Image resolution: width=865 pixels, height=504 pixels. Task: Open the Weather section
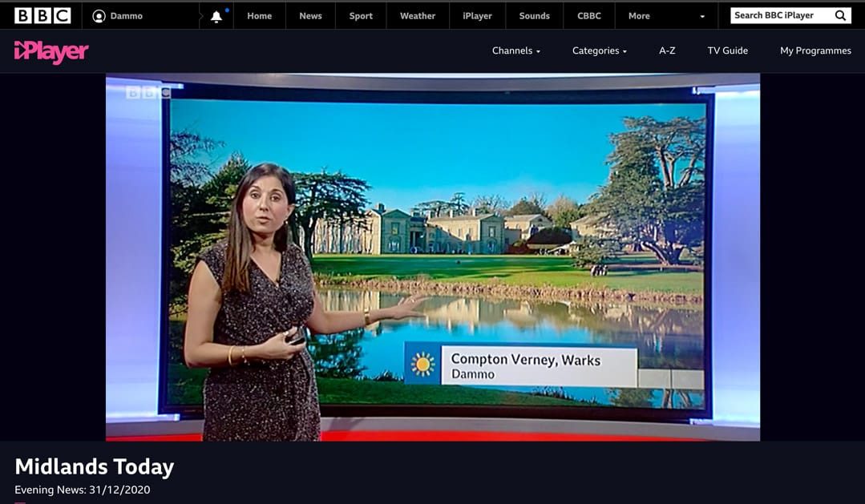tap(418, 16)
